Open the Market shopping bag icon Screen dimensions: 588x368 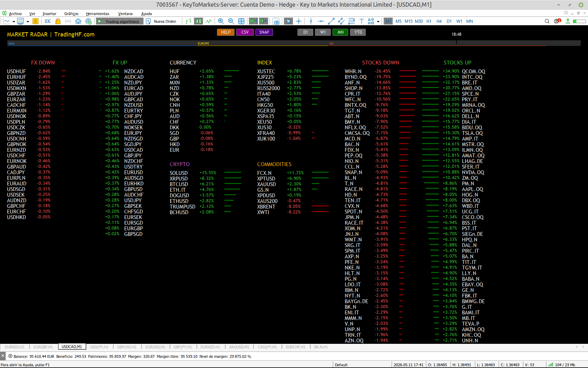(58, 21)
